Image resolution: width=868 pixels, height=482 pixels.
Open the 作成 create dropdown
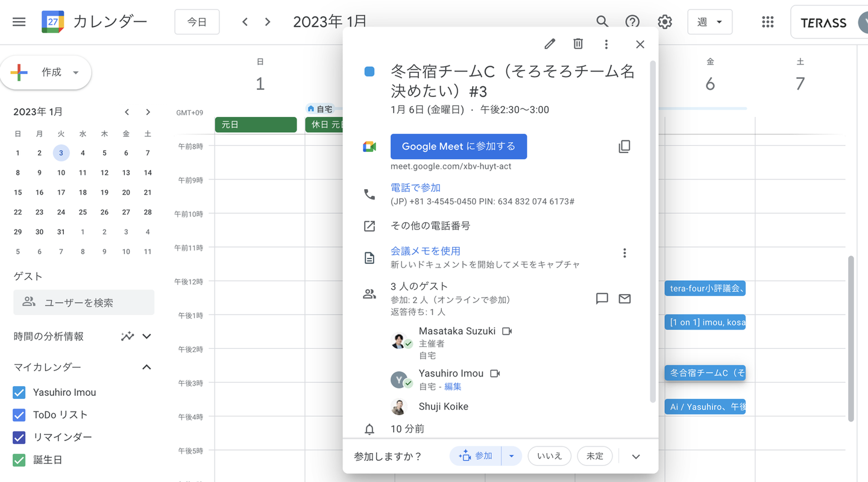coord(76,73)
